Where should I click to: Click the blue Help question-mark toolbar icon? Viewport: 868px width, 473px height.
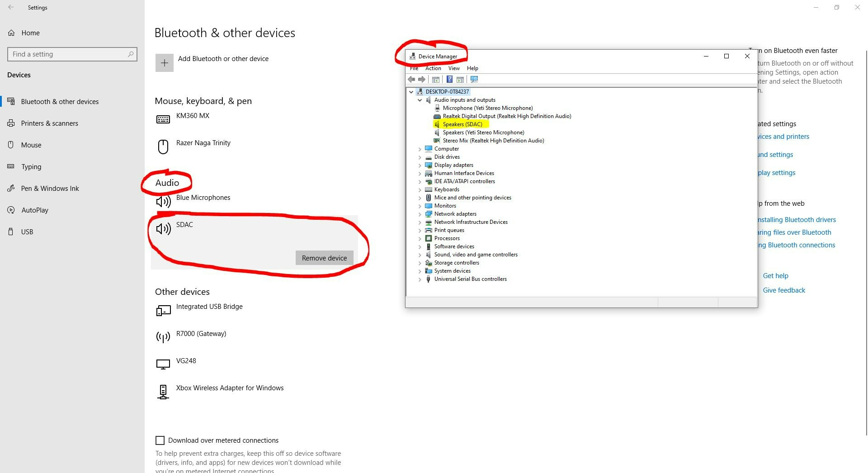click(449, 80)
